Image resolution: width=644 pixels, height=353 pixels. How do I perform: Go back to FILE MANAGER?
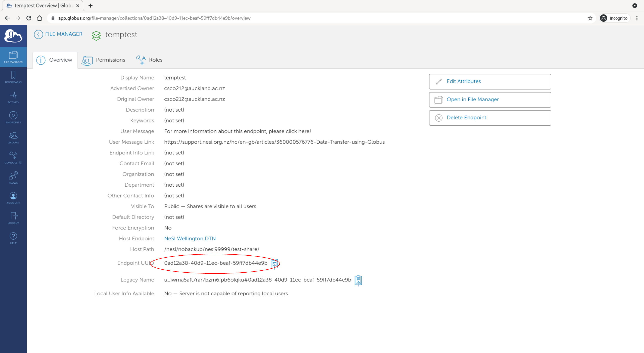click(58, 34)
